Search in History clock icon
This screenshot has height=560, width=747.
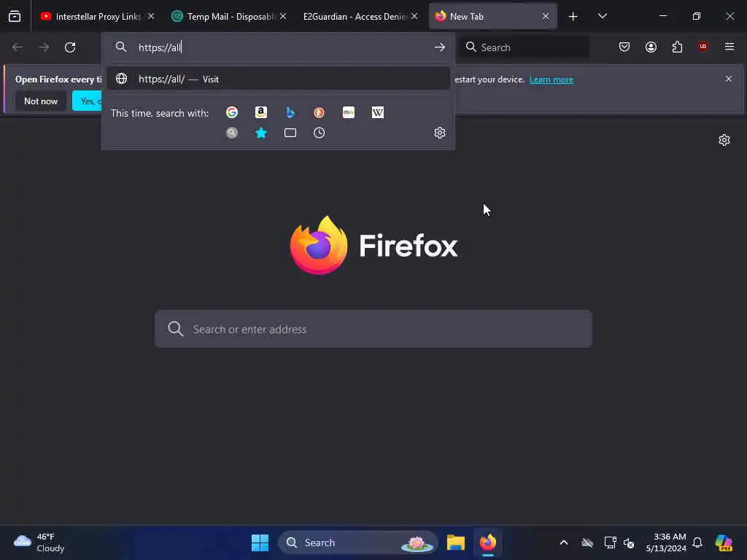click(320, 133)
